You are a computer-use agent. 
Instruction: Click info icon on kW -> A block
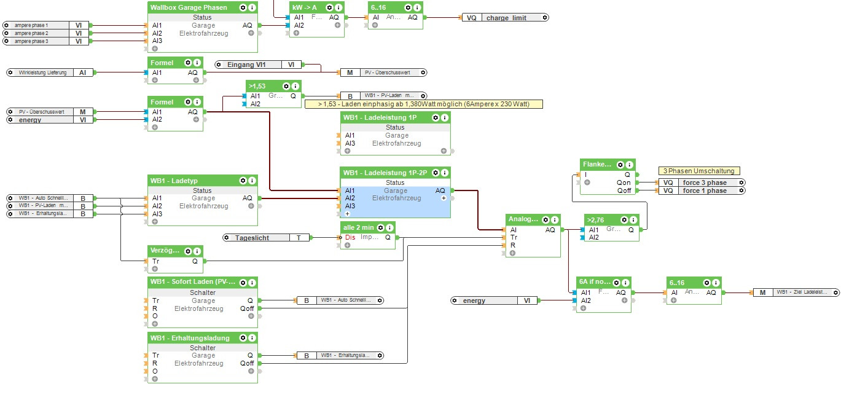tap(338, 7)
